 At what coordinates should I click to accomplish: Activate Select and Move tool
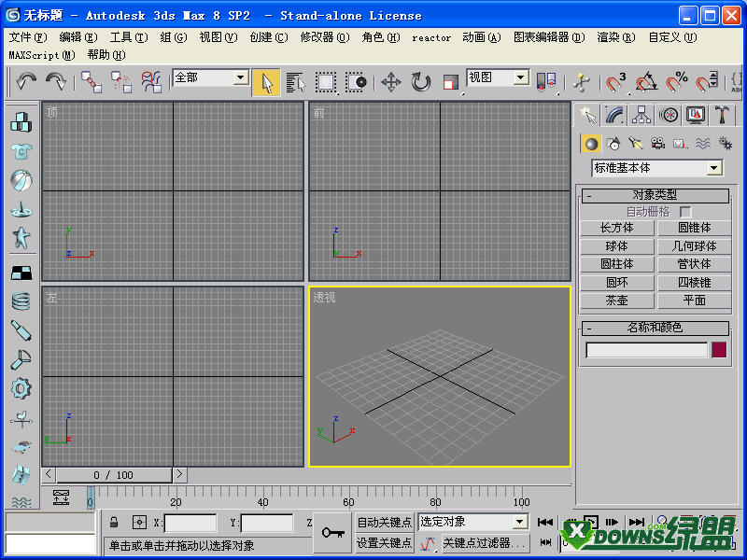click(391, 82)
